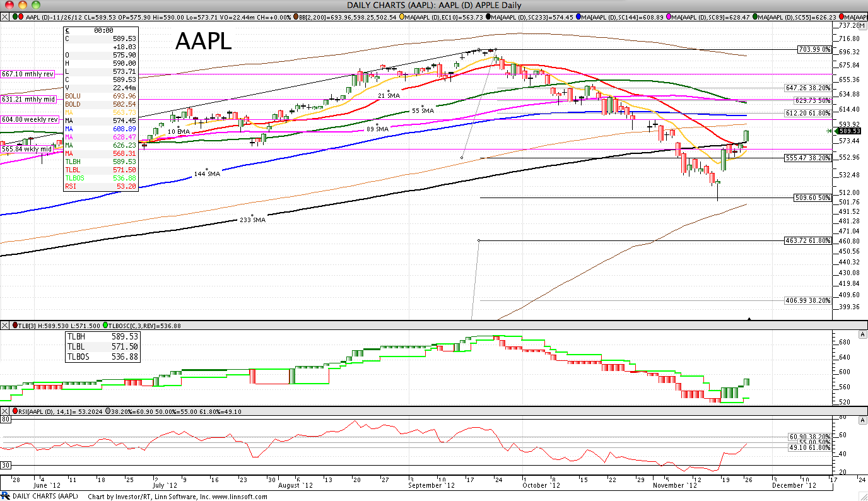868x501 pixels.
Task: Click the TLBH 589.53 row in TLB data box
Action: coord(102,337)
